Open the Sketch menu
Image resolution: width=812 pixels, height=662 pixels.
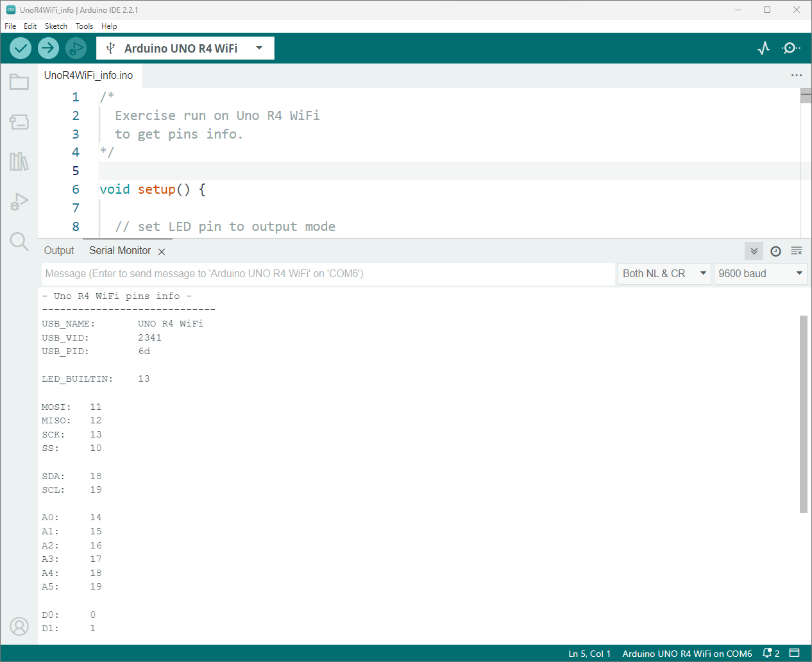56,26
